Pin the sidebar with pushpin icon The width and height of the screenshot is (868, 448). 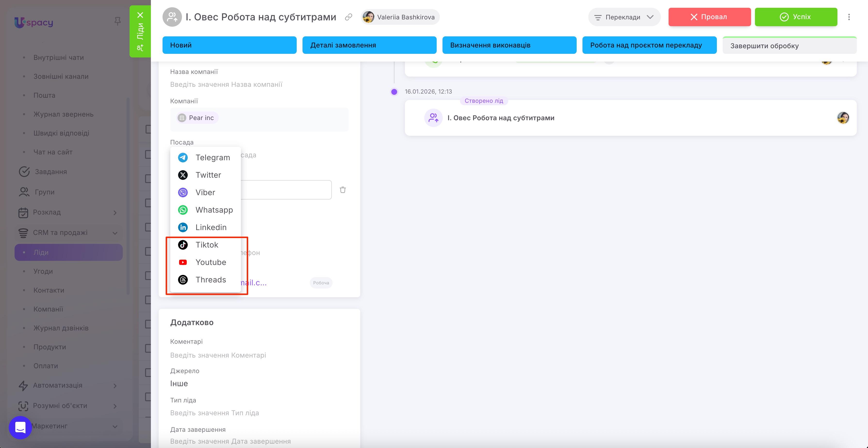point(118,22)
